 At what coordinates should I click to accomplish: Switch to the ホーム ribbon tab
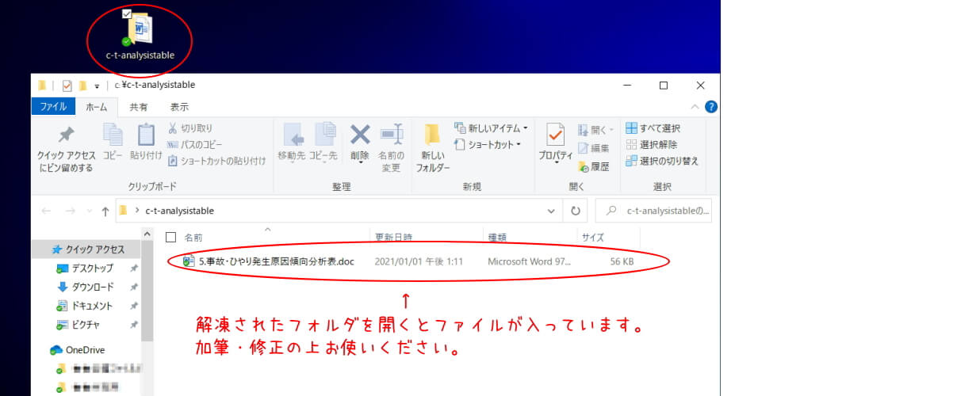[x=96, y=107]
